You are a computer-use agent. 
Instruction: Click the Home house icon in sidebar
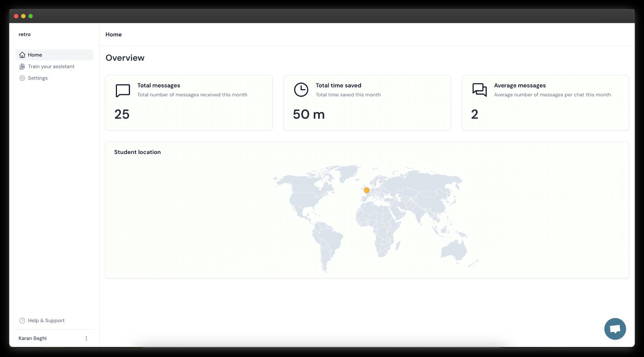click(22, 55)
